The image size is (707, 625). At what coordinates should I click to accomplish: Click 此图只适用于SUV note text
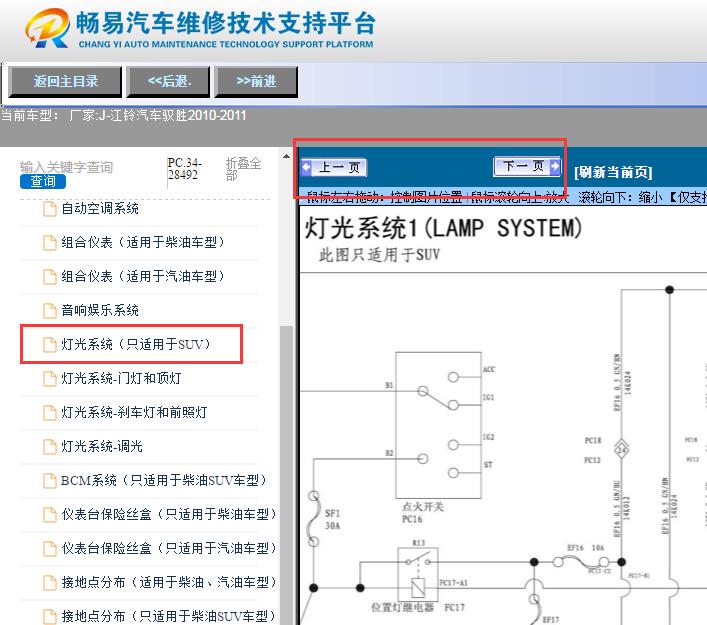pos(379,255)
